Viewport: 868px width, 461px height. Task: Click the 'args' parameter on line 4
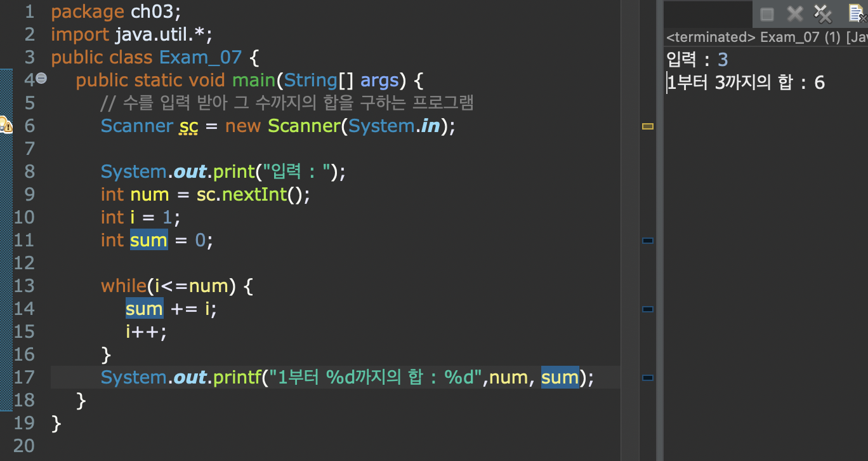click(x=379, y=81)
